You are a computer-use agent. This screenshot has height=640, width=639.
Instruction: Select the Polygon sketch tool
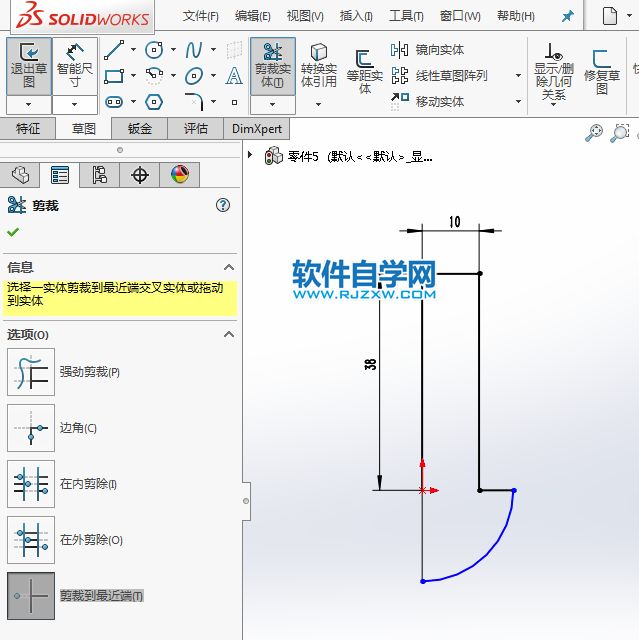tap(154, 102)
